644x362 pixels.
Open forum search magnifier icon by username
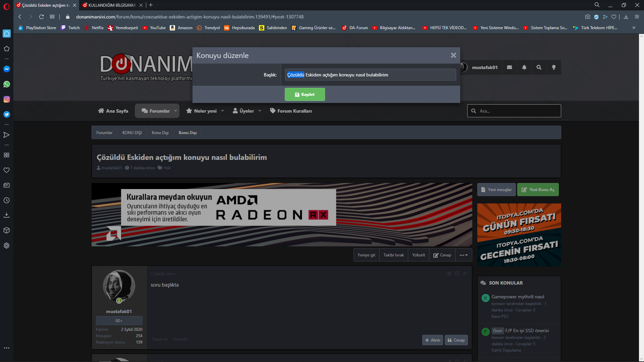pos(539,67)
